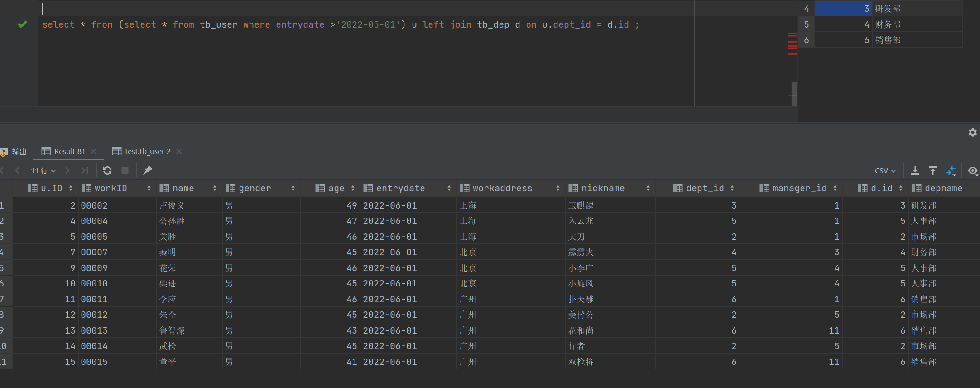980x388 pixels.
Task: Click the table icon in the d.id header
Action: point(863,188)
